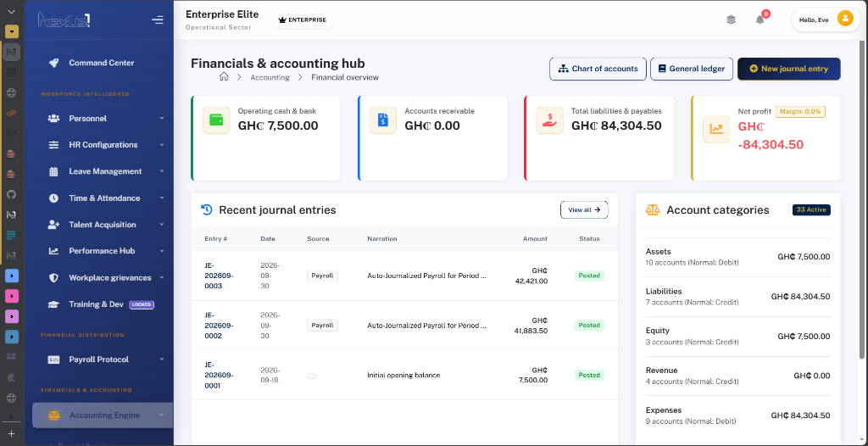Select the Revenue category row
This screenshot has width=868, height=446.
tap(738, 376)
